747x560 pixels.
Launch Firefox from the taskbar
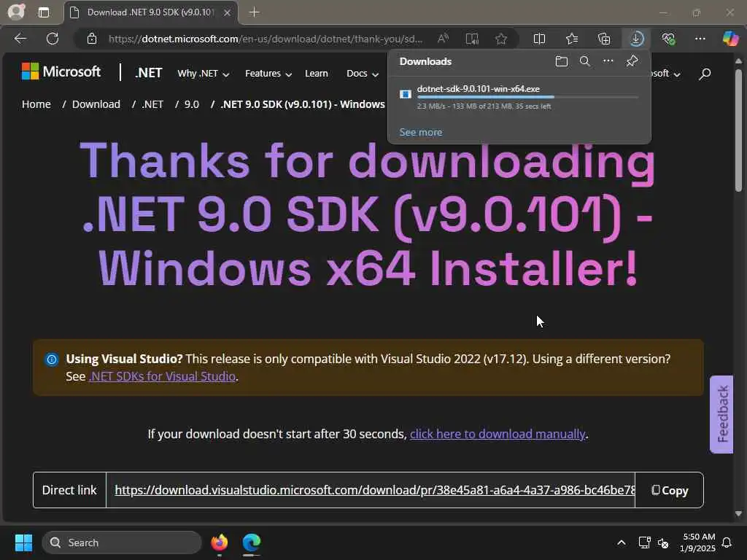pyautogui.click(x=220, y=542)
